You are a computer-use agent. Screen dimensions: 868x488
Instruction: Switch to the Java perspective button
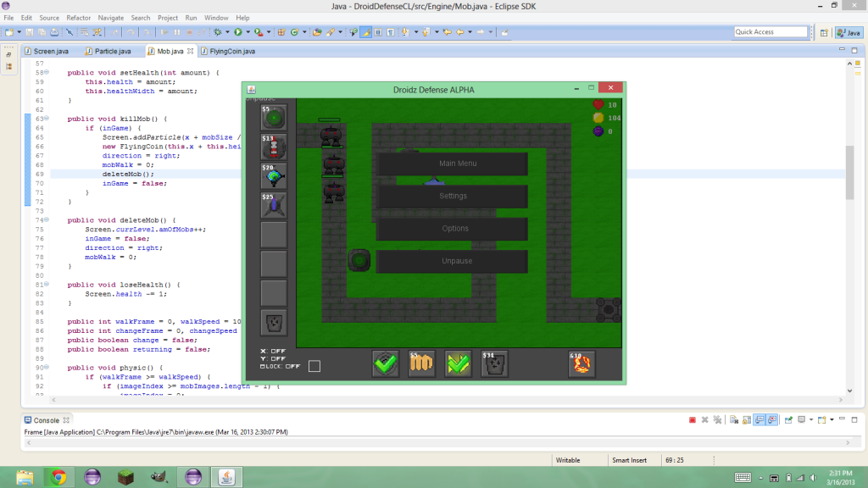[x=849, y=33]
